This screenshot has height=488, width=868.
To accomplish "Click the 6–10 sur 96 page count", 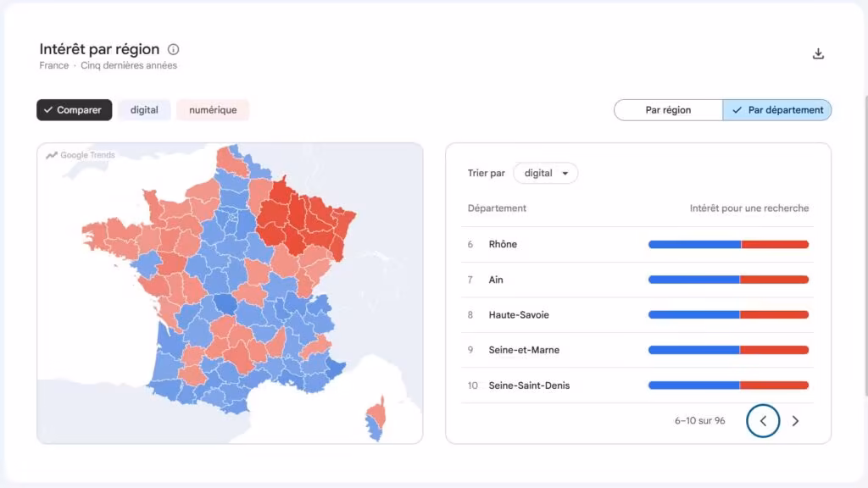I will pos(699,421).
